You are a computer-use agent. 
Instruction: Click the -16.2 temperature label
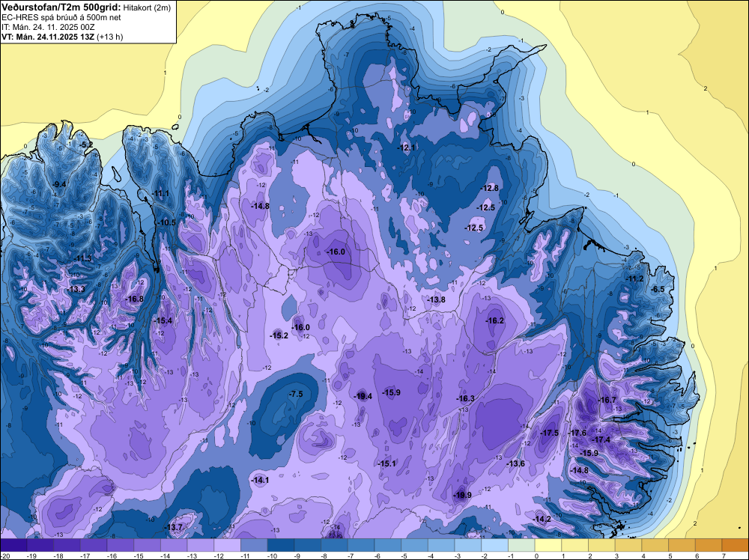495,320
